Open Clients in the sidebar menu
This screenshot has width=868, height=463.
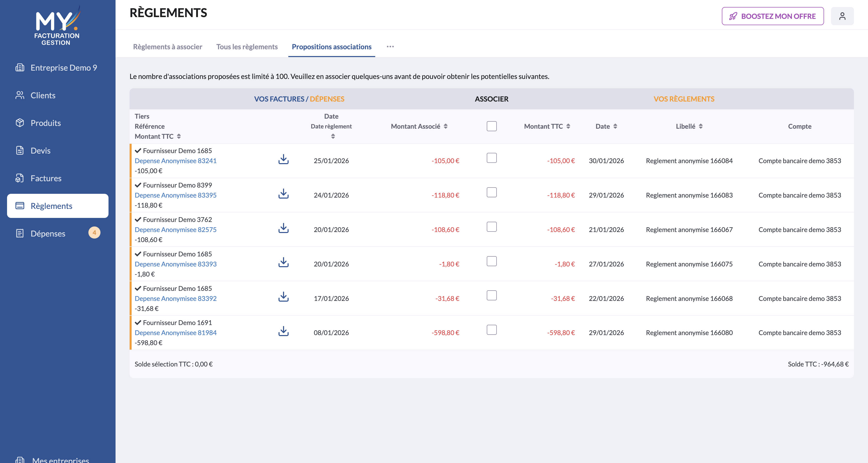(58, 95)
